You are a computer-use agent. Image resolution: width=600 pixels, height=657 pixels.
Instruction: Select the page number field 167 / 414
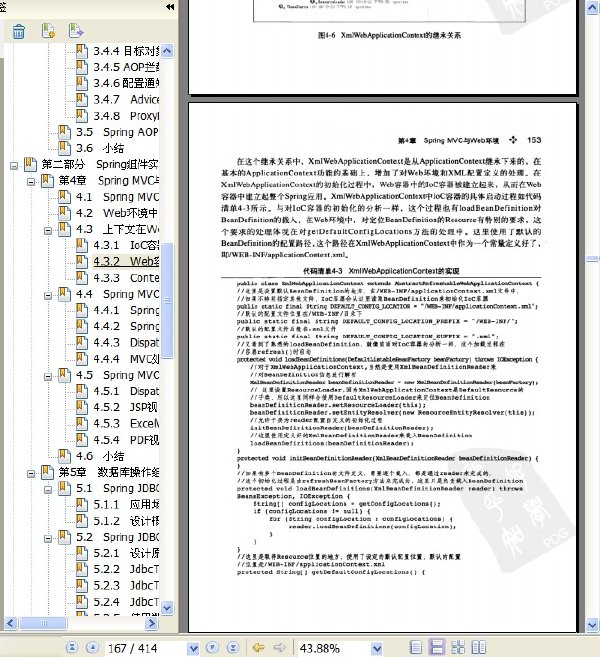click(x=145, y=648)
